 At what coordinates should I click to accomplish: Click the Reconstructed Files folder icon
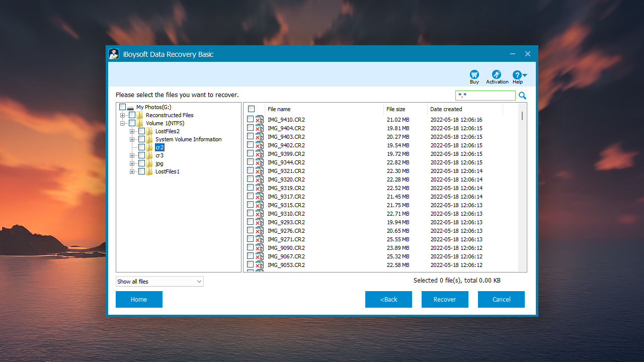pyautogui.click(x=140, y=115)
